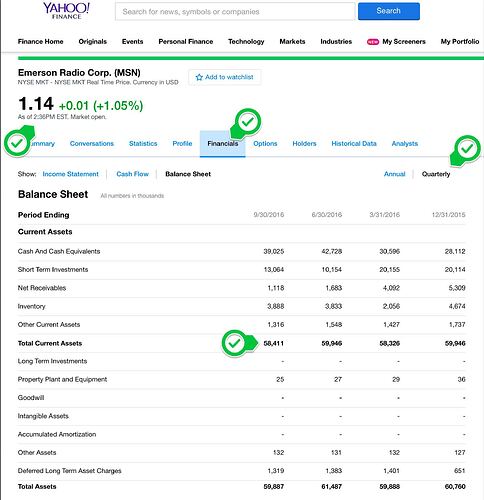Click the watchlist star icon

(x=199, y=77)
